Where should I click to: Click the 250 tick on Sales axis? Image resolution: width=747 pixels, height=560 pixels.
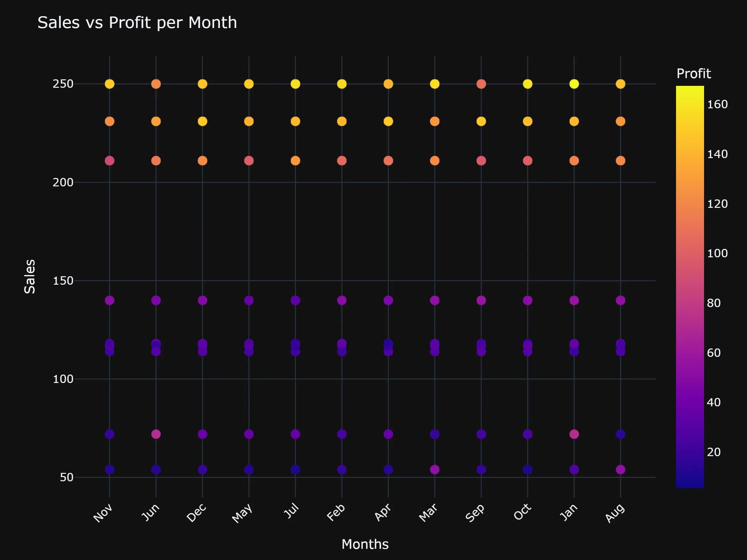coord(63,84)
